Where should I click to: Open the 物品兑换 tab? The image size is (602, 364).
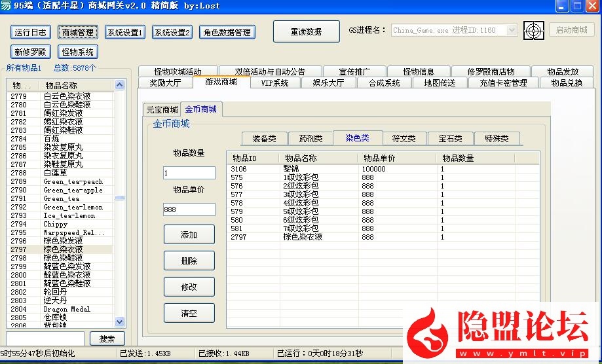566,83
